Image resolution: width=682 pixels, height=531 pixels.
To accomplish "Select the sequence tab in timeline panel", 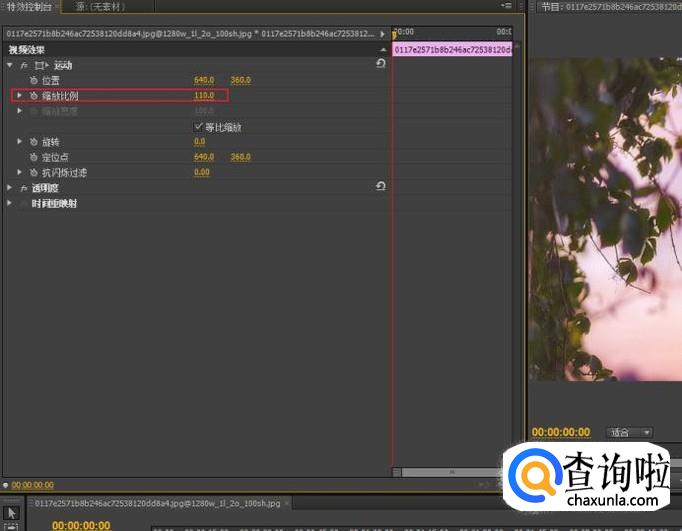I will click(157, 504).
